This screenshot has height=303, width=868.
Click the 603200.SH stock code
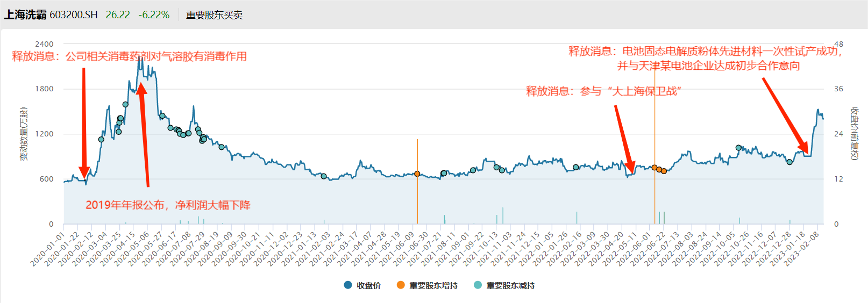[74, 15]
